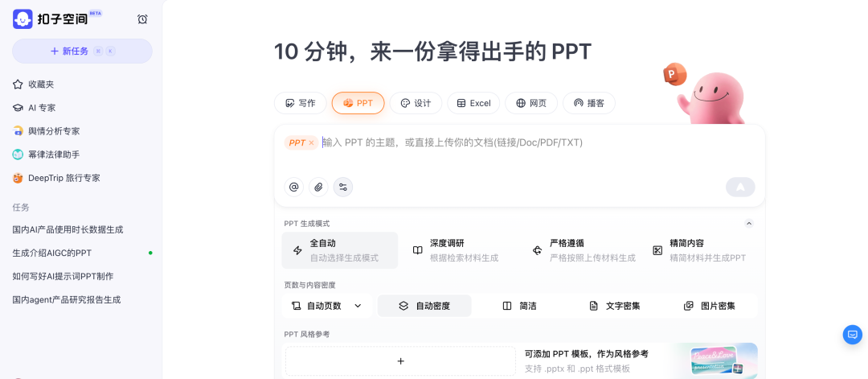This screenshot has height=379, width=868.
Task: Click the document icon of 文字密集
Action: coord(593,306)
